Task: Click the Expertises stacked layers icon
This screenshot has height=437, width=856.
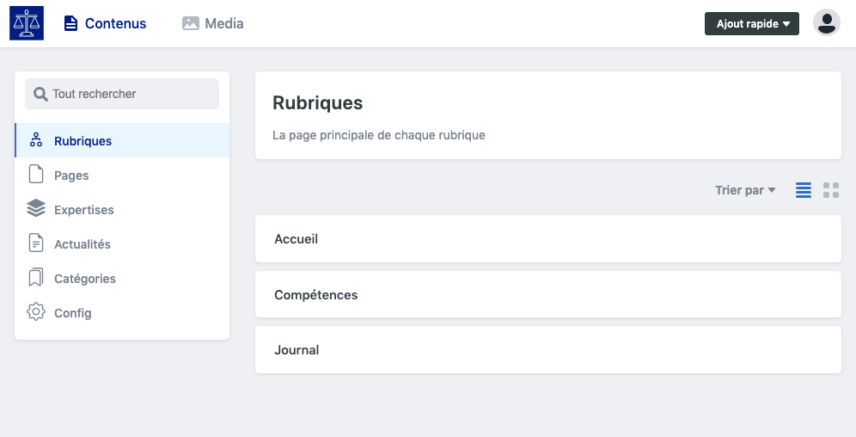Action: point(36,208)
